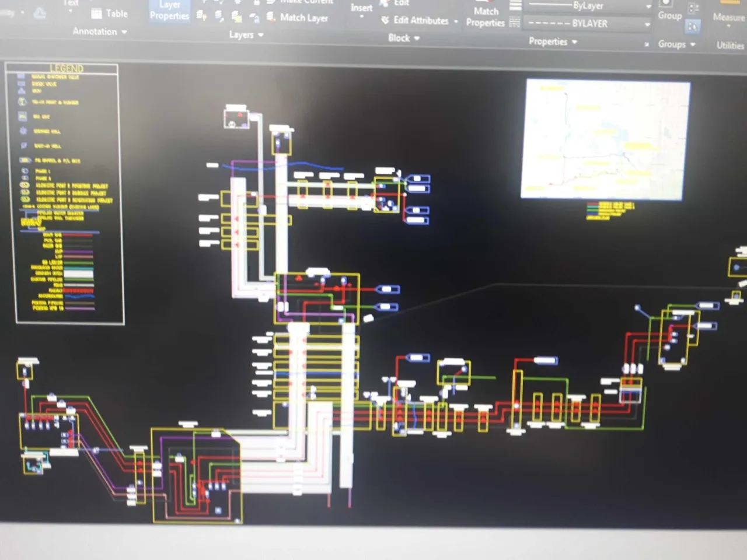
Task: Open the Edit Attributes dropdown arrow
Action: coord(456,22)
